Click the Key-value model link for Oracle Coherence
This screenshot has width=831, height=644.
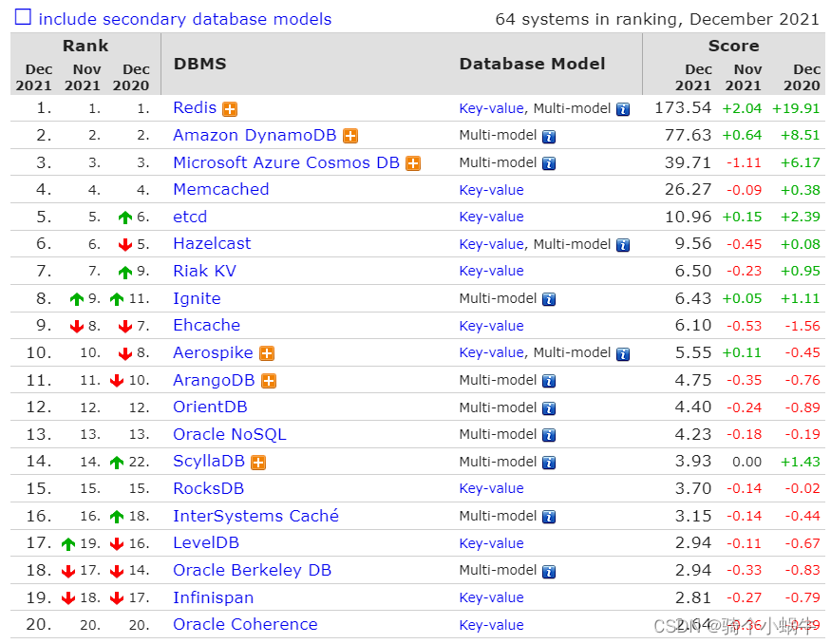[491, 625]
